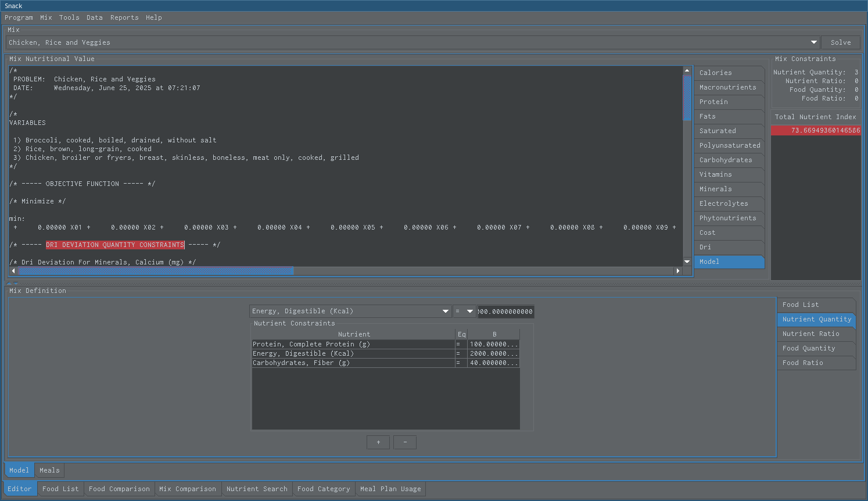Switch to the Macronutrients tab

pos(729,87)
